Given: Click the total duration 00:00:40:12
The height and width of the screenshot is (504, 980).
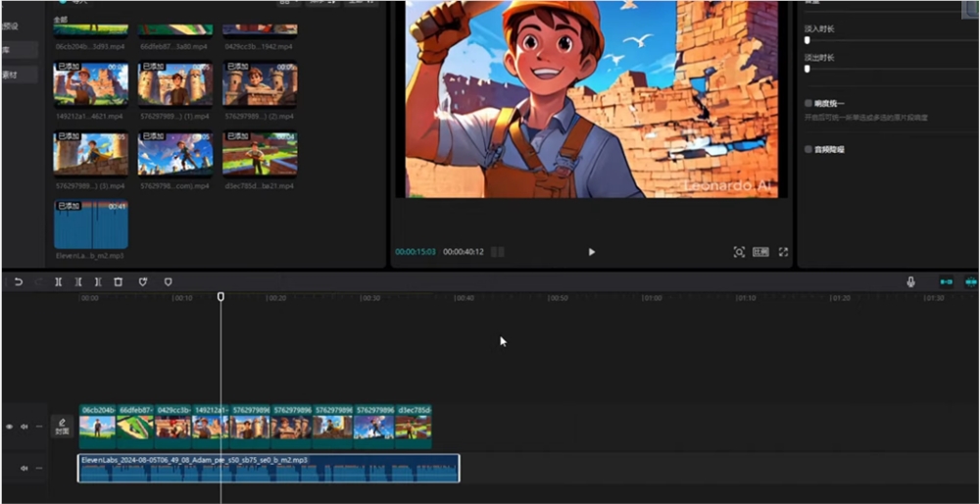Looking at the screenshot, I should pos(464,252).
